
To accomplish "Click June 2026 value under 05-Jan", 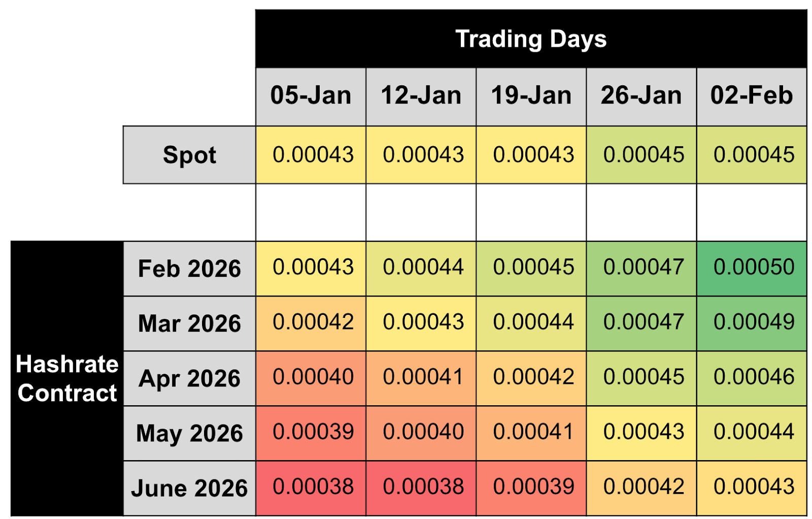I will (x=313, y=487).
